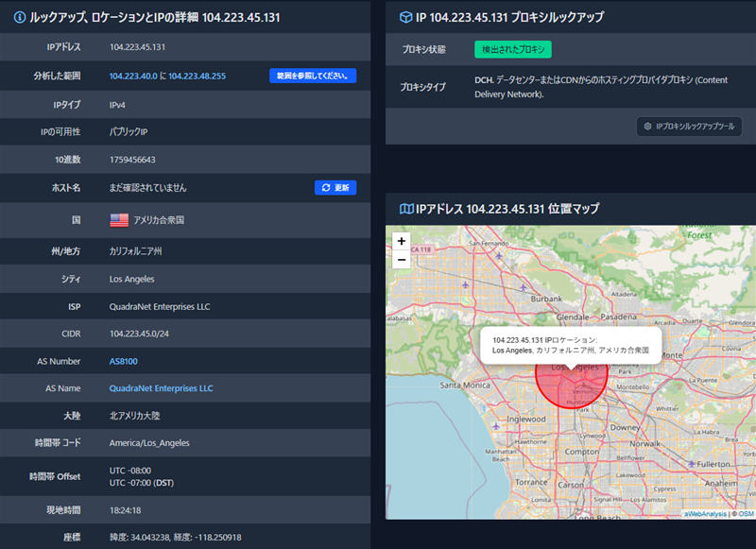Viewport: 756px width, 549px height.
Task: Click the Torrance label on map
Action: click(x=531, y=482)
